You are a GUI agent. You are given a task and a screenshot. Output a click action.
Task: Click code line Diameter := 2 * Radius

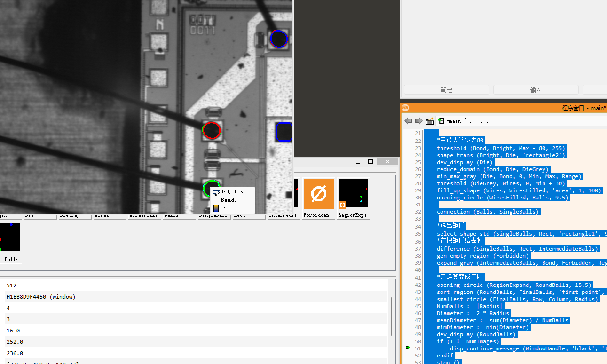tap(473, 313)
